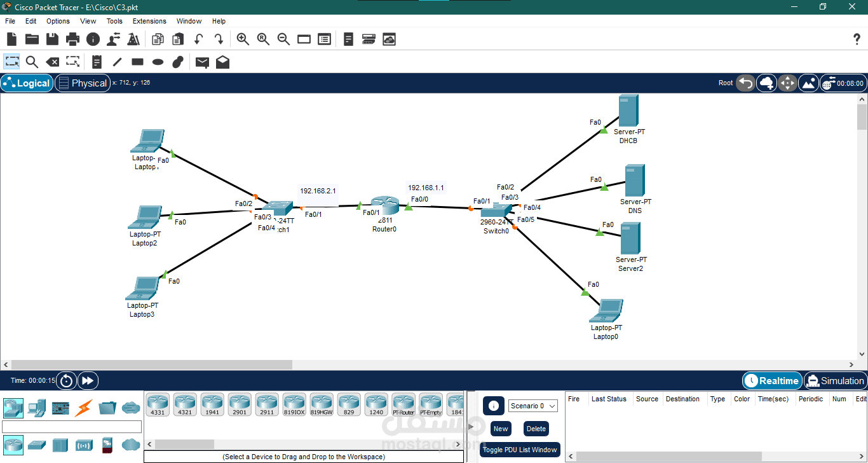Undo the last action

coord(198,39)
